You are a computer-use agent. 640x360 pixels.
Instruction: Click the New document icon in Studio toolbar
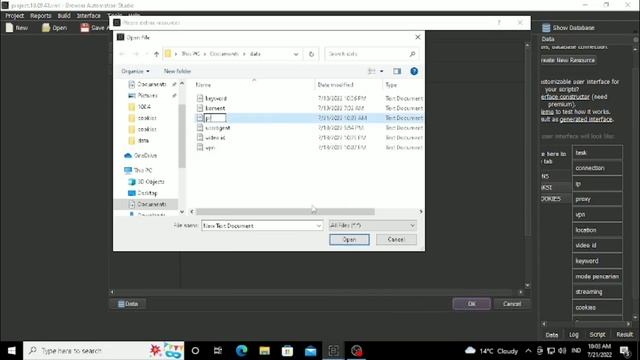tap(9, 27)
